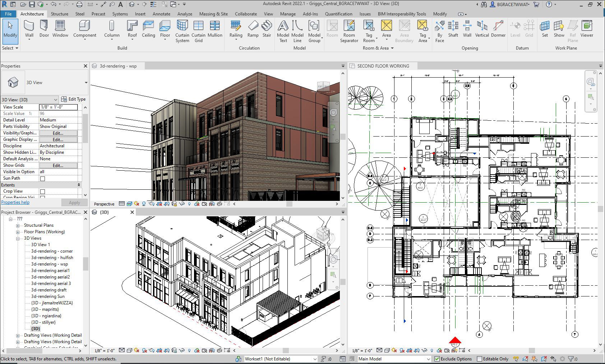
Task: Click the Set work plane icon
Action: pos(545,29)
